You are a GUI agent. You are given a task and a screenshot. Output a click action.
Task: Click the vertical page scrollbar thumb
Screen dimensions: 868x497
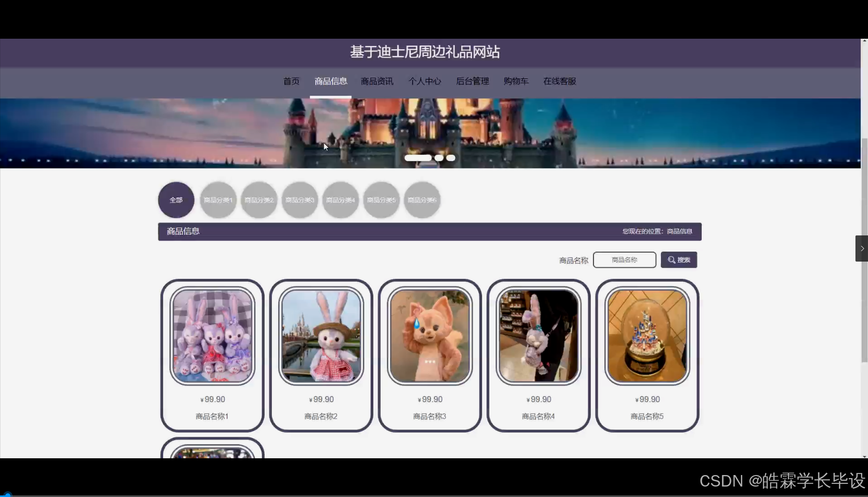(x=864, y=250)
